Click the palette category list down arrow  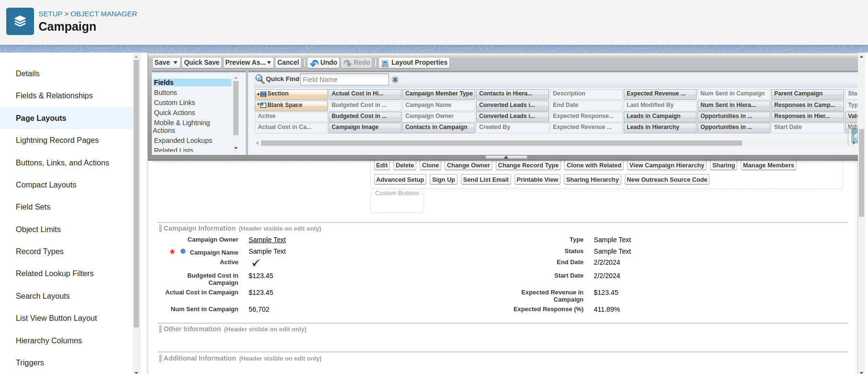click(236, 148)
